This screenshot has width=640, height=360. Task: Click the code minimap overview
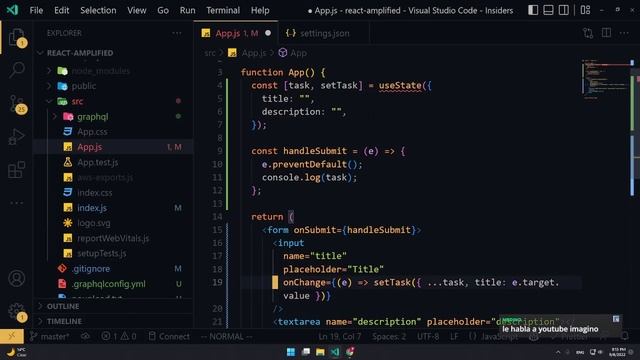point(606,80)
